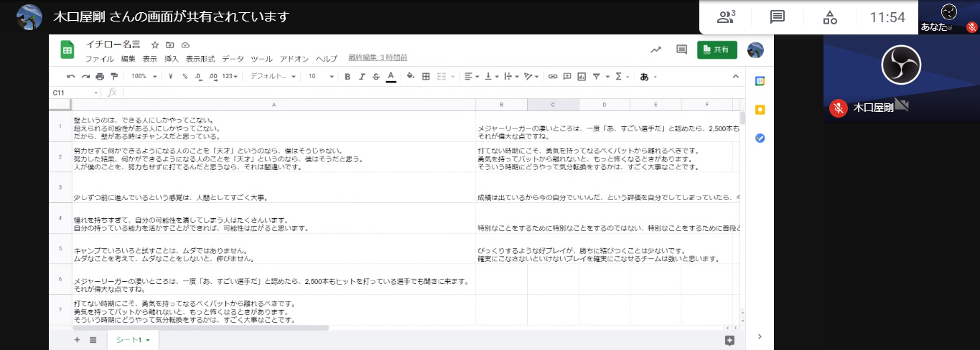Open the cell borders tool
Screen dimensions: 980x350
[x=426, y=76]
